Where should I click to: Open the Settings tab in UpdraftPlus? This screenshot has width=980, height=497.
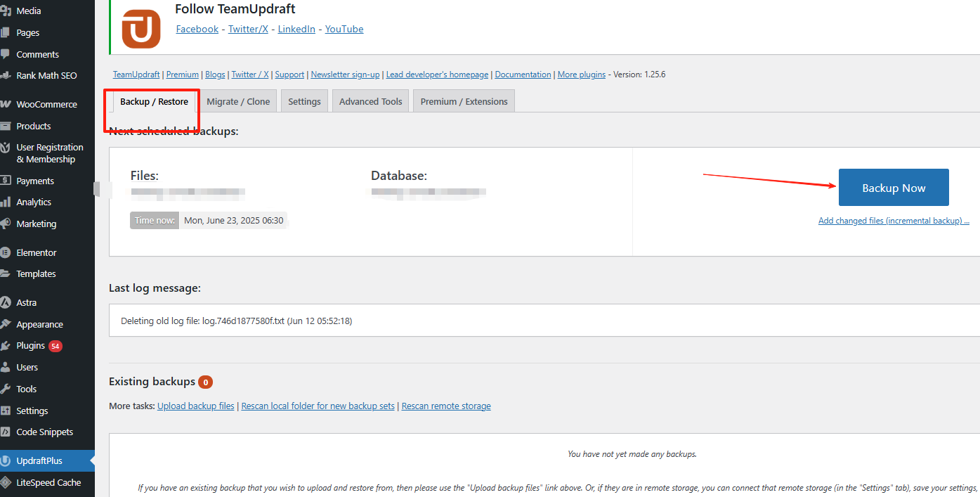click(x=304, y=101)
